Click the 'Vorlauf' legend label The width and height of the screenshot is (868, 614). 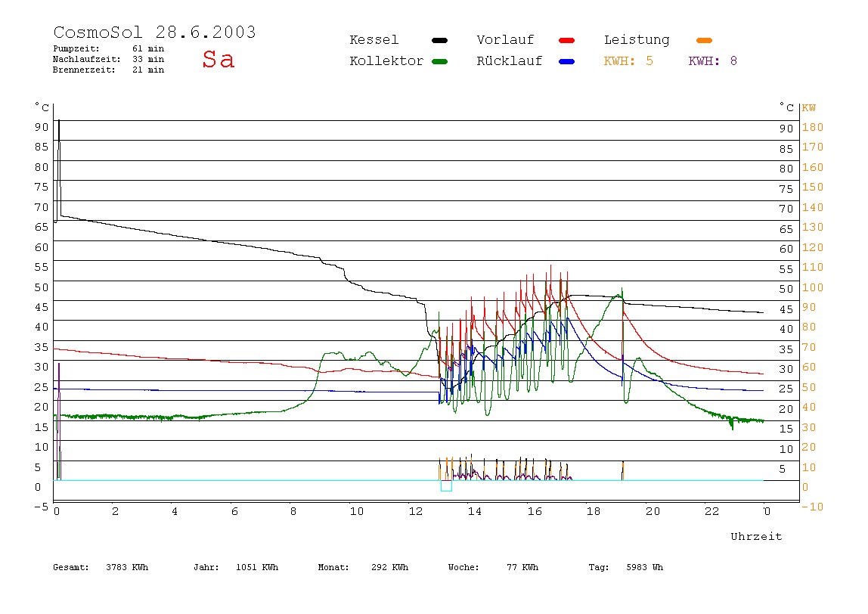pyautogui.click(x=505, y=40)
